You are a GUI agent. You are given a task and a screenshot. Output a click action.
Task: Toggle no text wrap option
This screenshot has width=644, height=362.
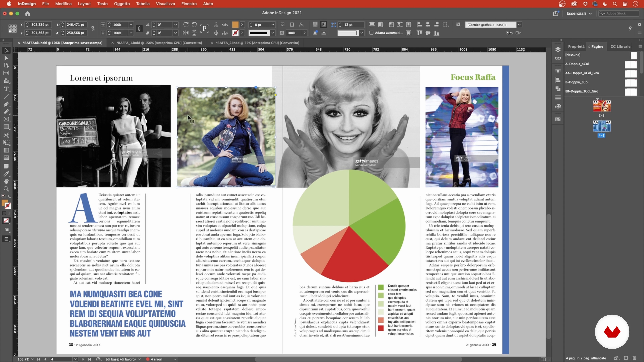point(315,24)
